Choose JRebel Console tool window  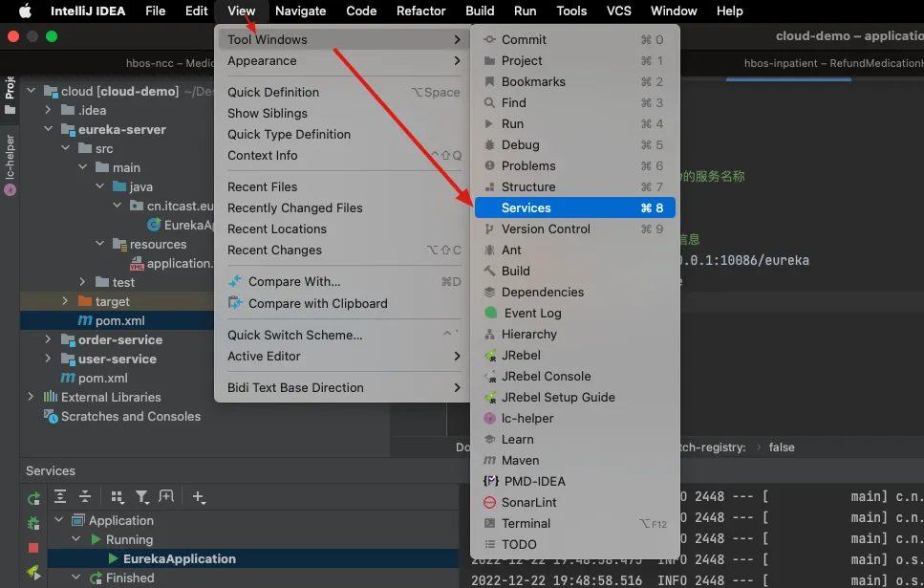coord(574,377)
